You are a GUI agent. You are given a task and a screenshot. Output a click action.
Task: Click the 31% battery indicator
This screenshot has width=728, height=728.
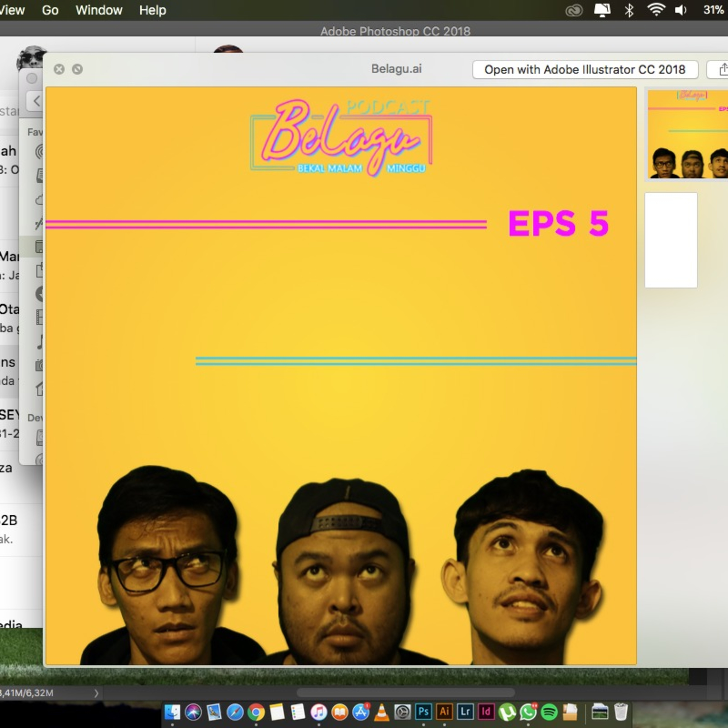713,10
